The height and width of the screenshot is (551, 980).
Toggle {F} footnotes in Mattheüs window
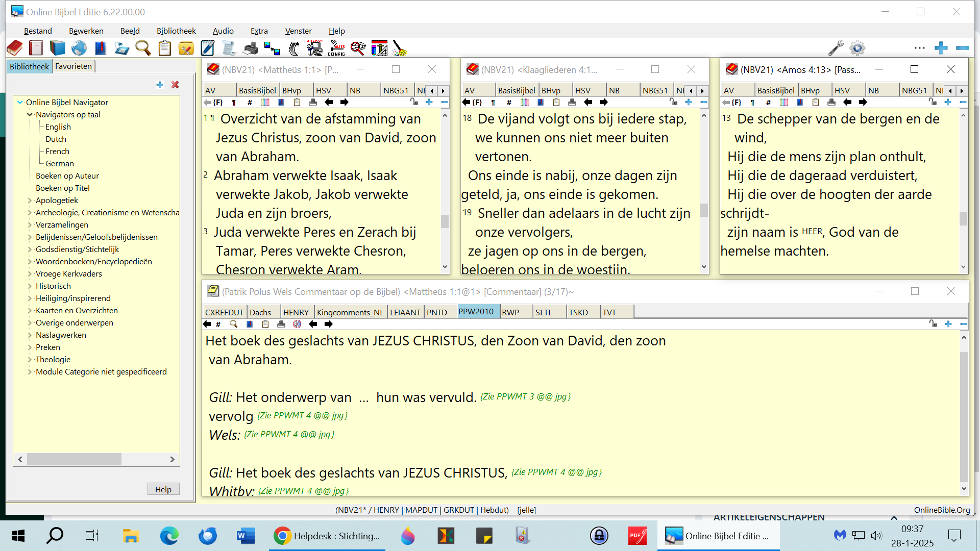pyautogui.click(x=218, y=103)
